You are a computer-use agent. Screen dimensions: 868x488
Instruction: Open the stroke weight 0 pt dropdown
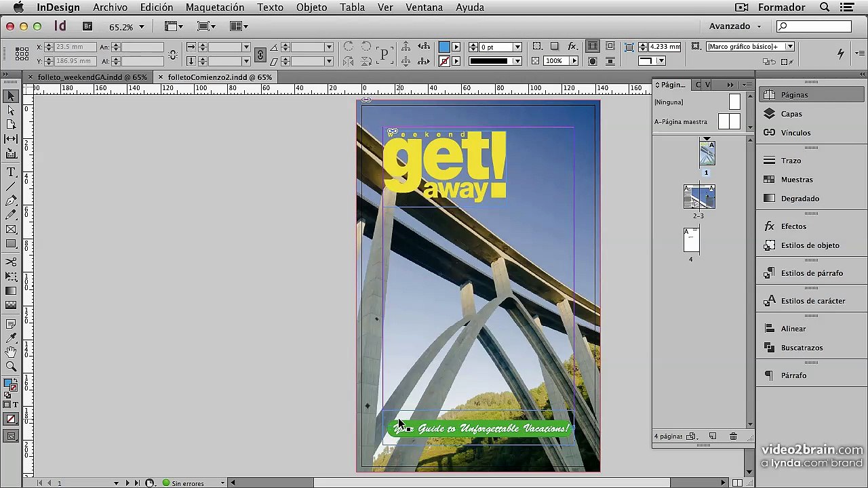pyautogui.click(x=517, y=47)
